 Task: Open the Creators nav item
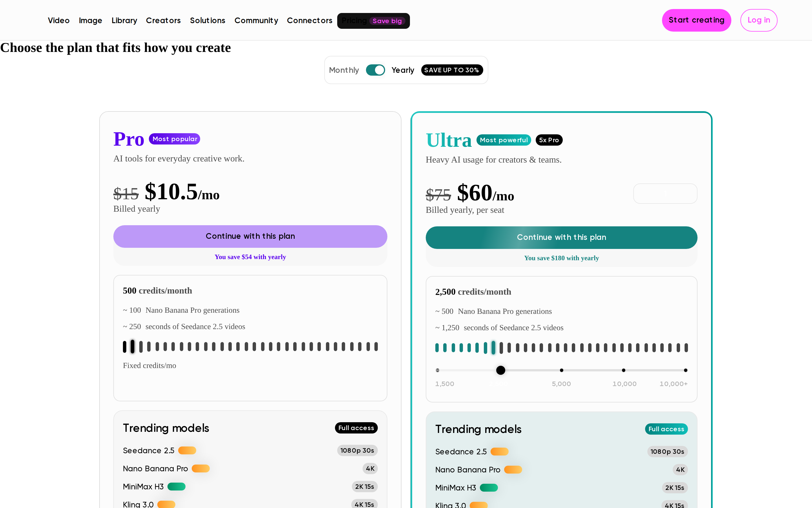point(163,21)
